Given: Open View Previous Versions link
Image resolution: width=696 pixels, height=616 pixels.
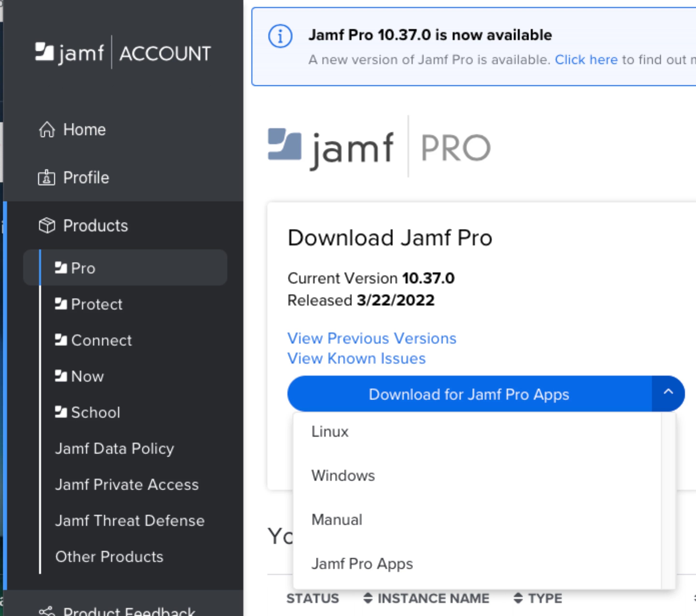Looking at the screenshot, I should 372,338.
